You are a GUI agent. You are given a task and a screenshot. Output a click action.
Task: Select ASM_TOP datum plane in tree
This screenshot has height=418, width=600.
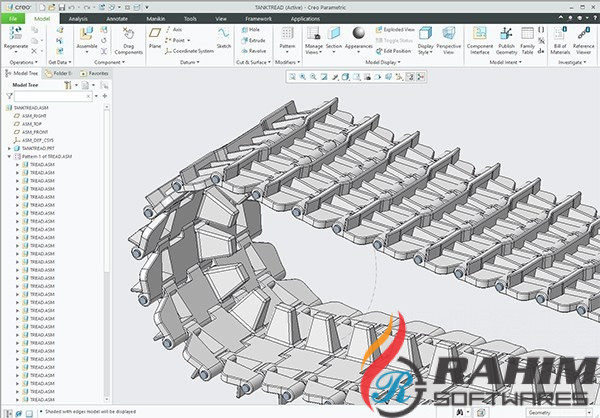[28, 124]
